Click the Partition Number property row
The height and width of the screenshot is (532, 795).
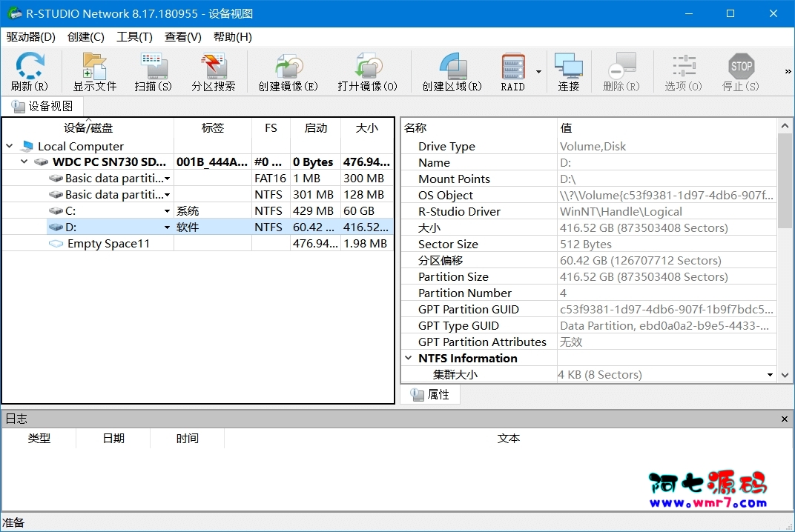(x=589, y=293)
